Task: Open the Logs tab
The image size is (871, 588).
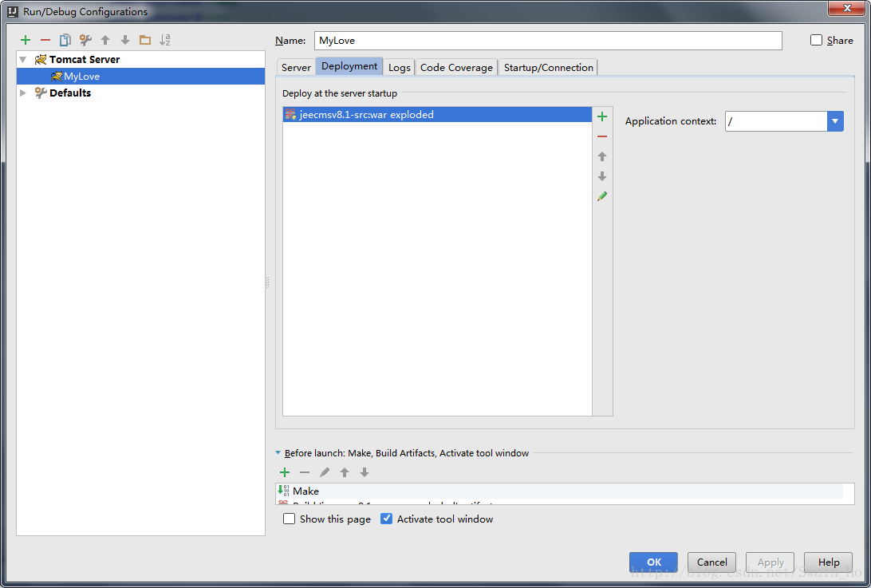Action: [400, 67]
